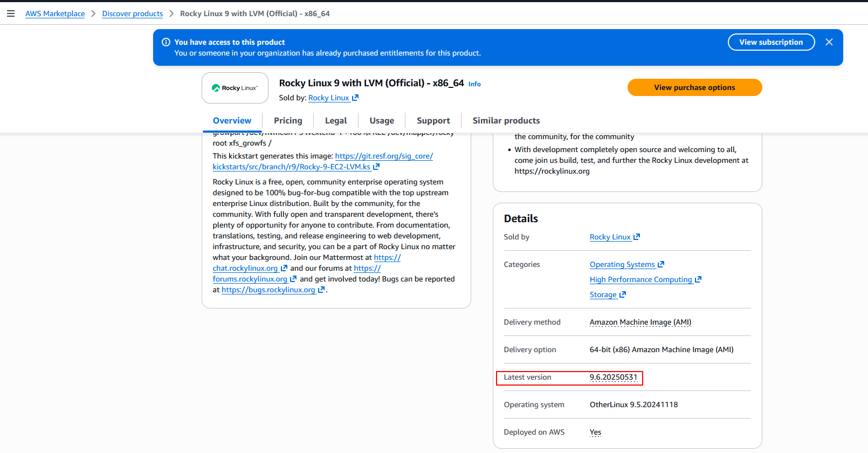Click the info icon in the banner
The height and width of the screenshot is (453, 868).
pyautogui.click(x=166, y=42)
